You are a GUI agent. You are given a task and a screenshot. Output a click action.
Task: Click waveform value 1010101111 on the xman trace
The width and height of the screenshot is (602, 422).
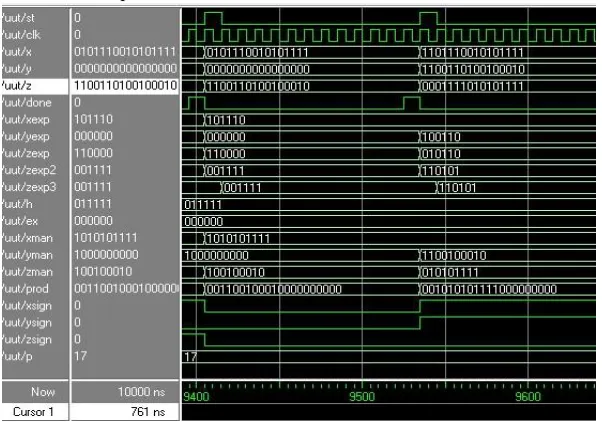coord(238,239)
